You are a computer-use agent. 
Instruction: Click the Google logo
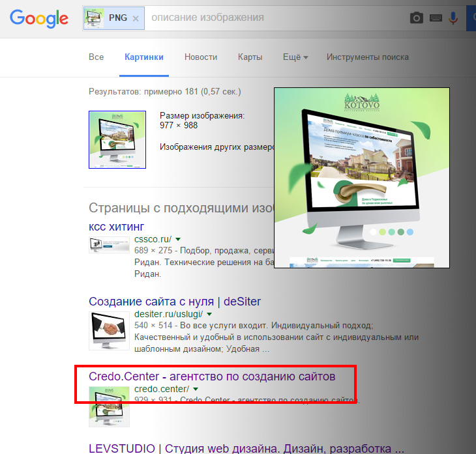39,18
